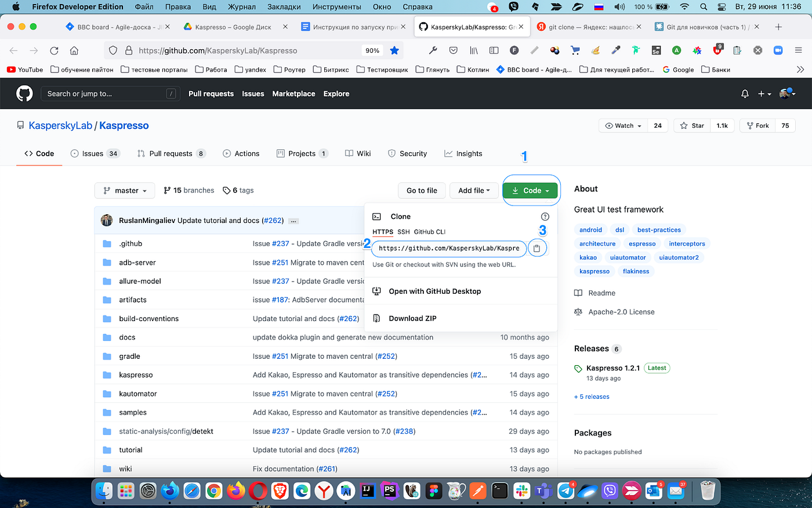Click Wi-Fi icon in menu bar
Image resolution: width=812 pixels, height=508 pixels.
pyautogui.click(x=684, y=7)
